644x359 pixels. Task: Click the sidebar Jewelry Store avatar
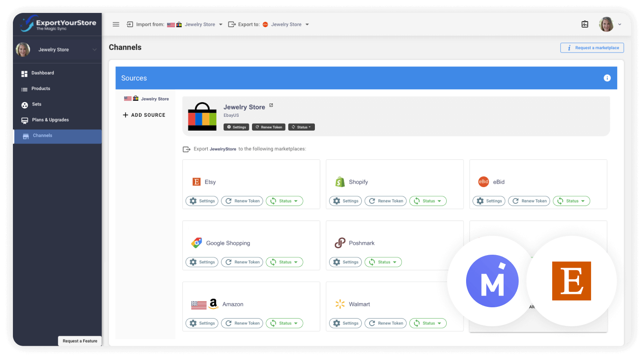tap(23, 50)
